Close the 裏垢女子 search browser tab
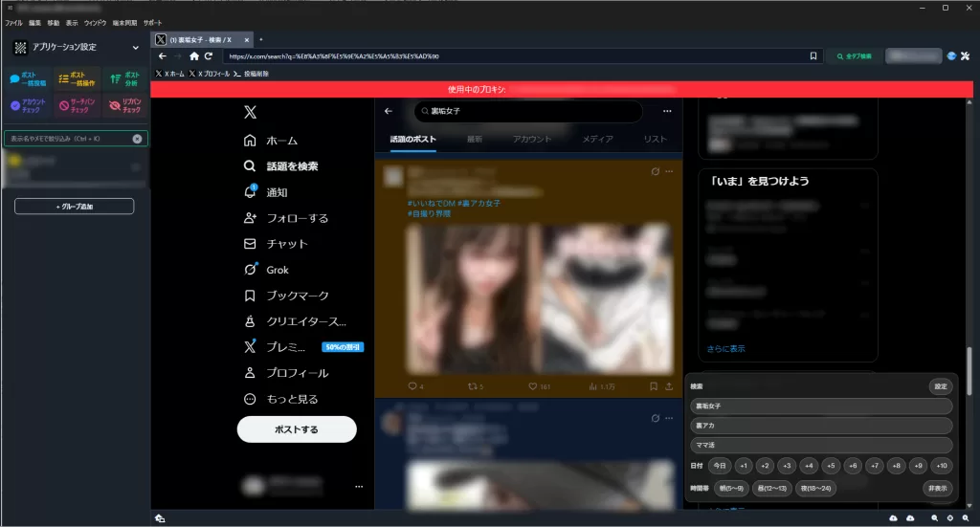This screenshot has height=527, width=980. pos(246,40)
